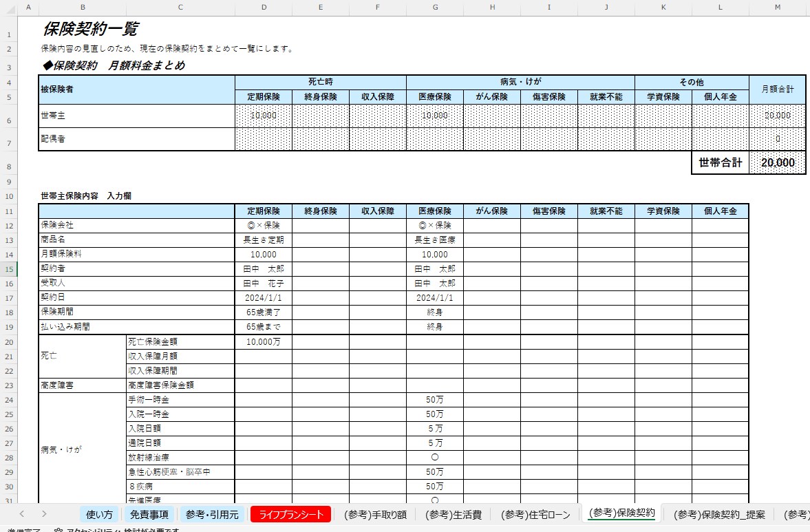This screenshot has width=810, height=532.
Task: Open the 参考・引用元 sheet tab
Action: pos(212,514)
